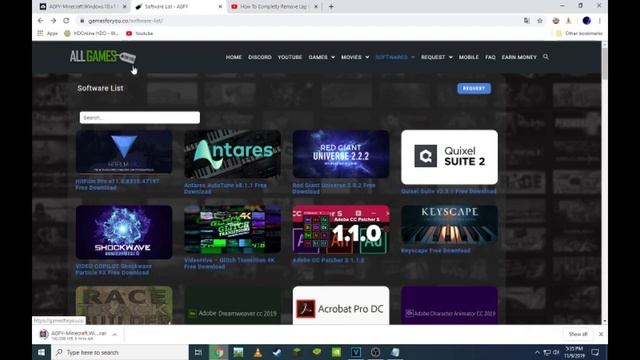
Task: Open the Apps bookmarks shortcut
Action: [x=47, y=33]
